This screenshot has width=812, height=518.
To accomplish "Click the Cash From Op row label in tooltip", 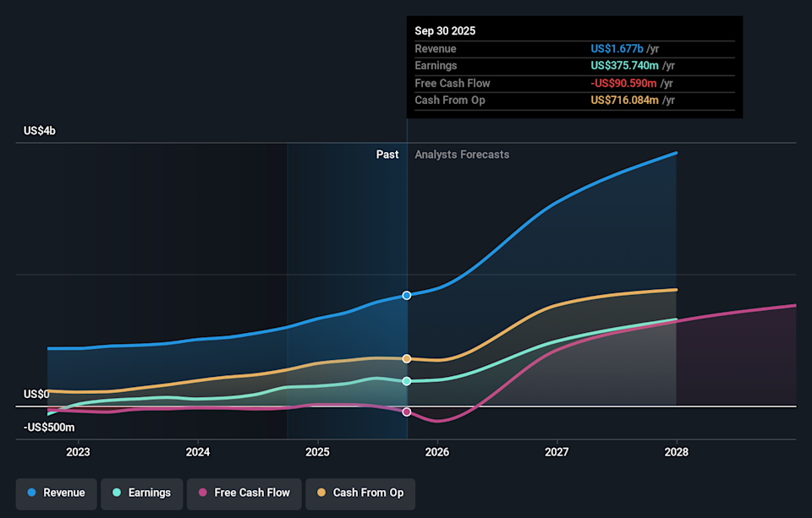I will click(450, 101).
